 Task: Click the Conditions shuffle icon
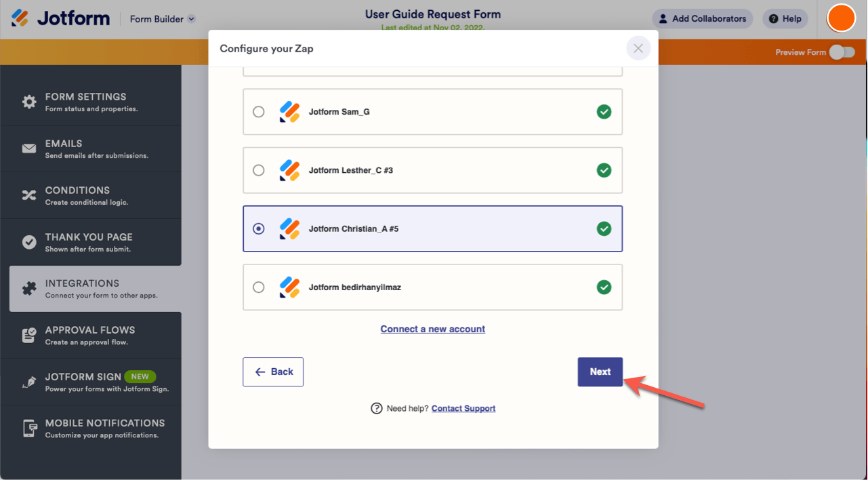pyautogui.click(x=29, y=195)
